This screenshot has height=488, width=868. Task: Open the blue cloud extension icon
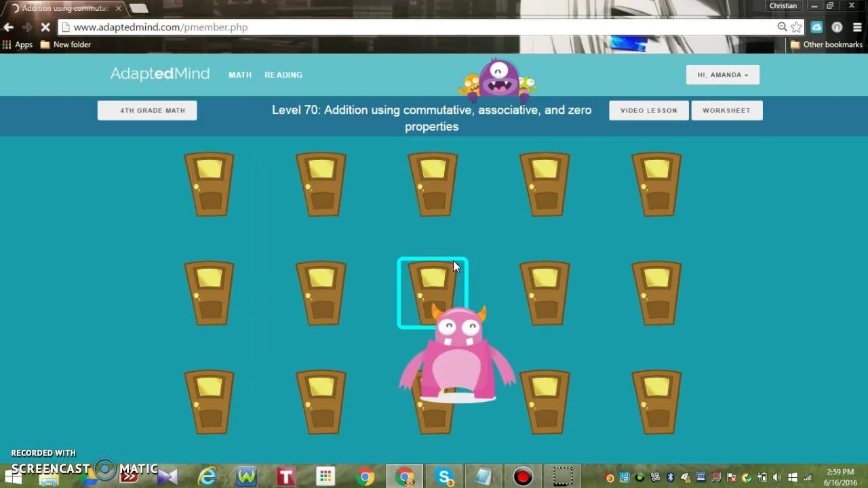(x=817, y=27)
